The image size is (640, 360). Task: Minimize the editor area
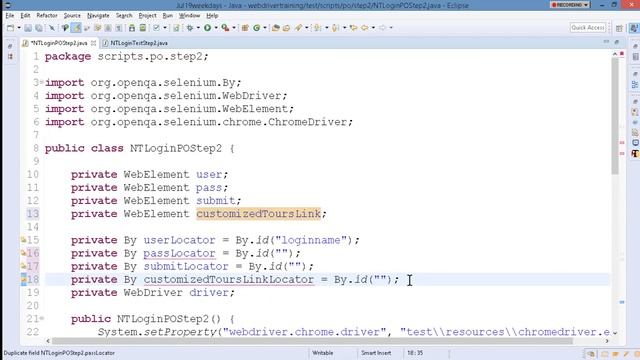606,42
